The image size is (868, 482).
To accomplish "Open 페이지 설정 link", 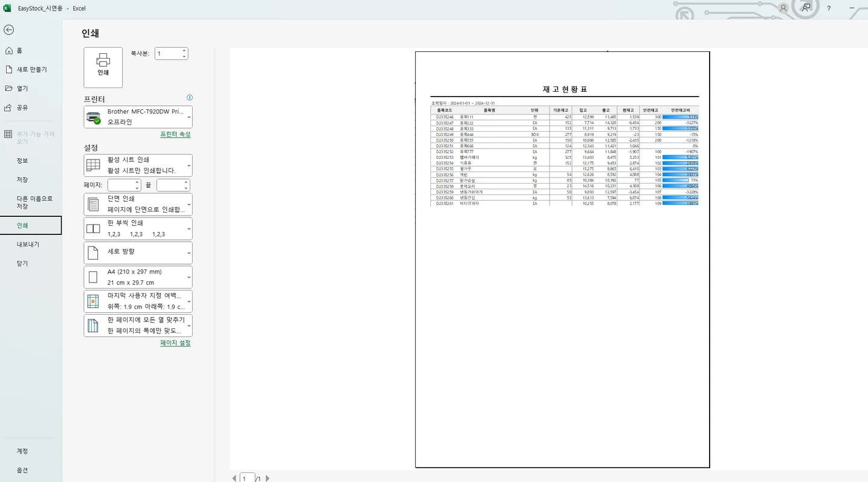I will click(175, 342).
